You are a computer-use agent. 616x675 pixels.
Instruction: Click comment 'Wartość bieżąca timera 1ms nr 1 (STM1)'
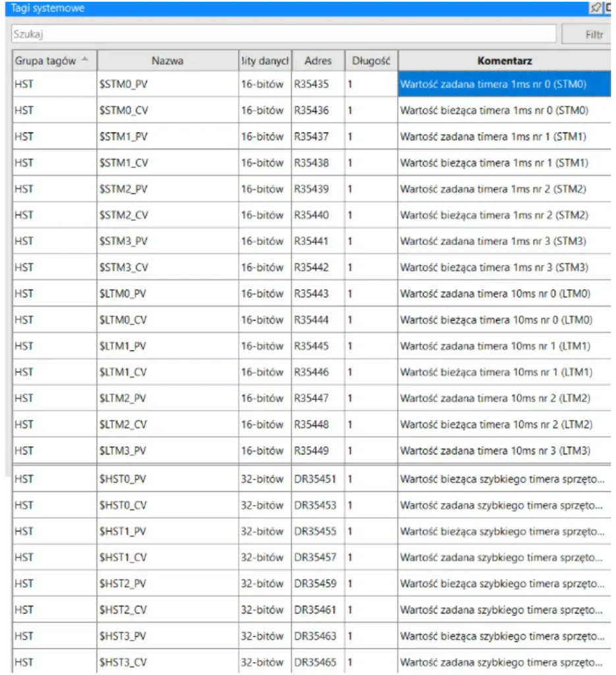(494, 163)
